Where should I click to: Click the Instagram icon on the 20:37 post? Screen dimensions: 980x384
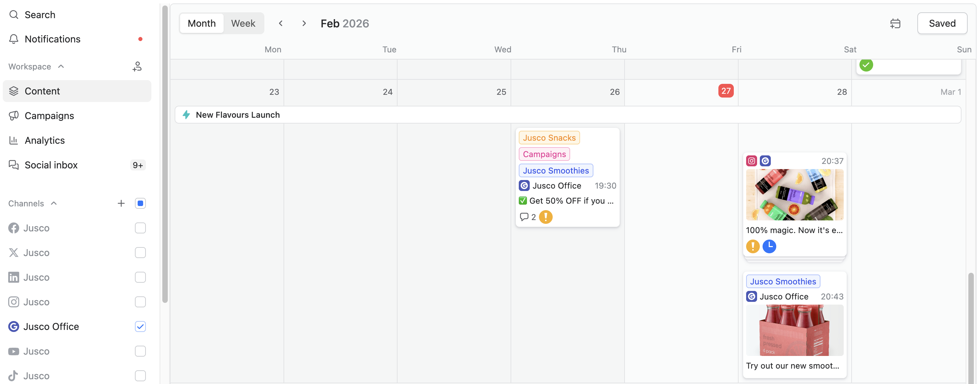click(751, 161)
